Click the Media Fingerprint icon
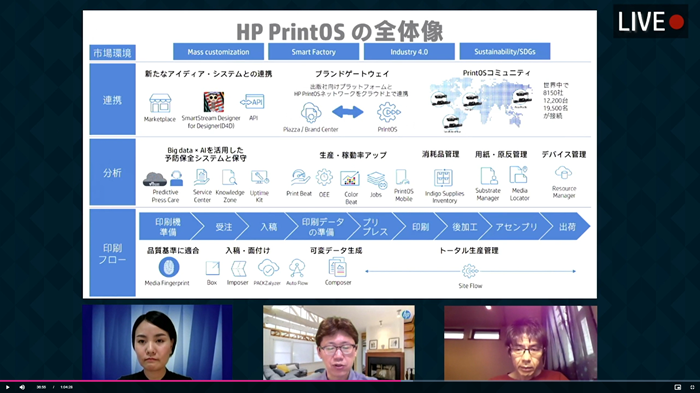The image size is (700, 393). pyautogui.click(x=169, y=267)
